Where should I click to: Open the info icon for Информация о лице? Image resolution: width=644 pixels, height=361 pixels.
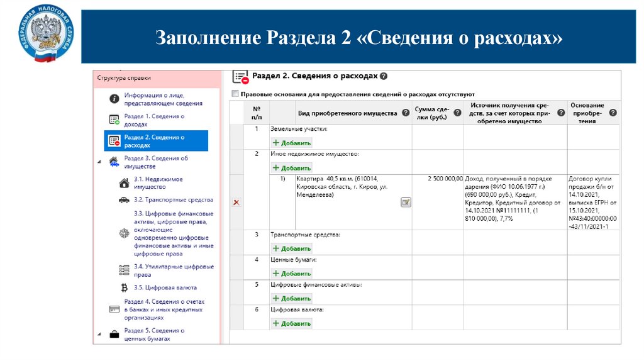click(114, 99)
